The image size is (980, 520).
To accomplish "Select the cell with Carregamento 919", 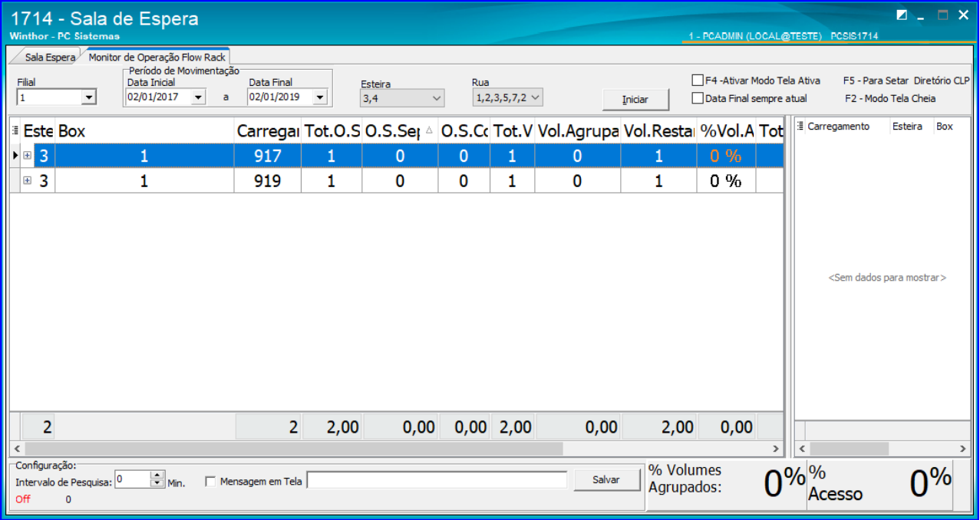I will coord(268,181).
